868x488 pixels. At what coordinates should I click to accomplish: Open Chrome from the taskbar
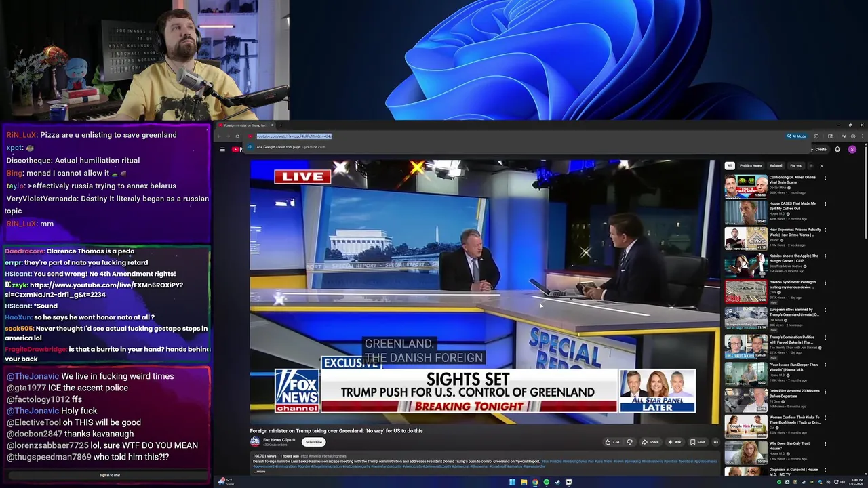(535, 482)
